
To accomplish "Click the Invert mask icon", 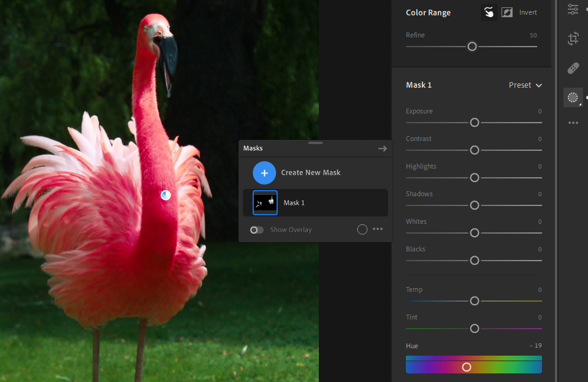I will [x=507, y=12].
